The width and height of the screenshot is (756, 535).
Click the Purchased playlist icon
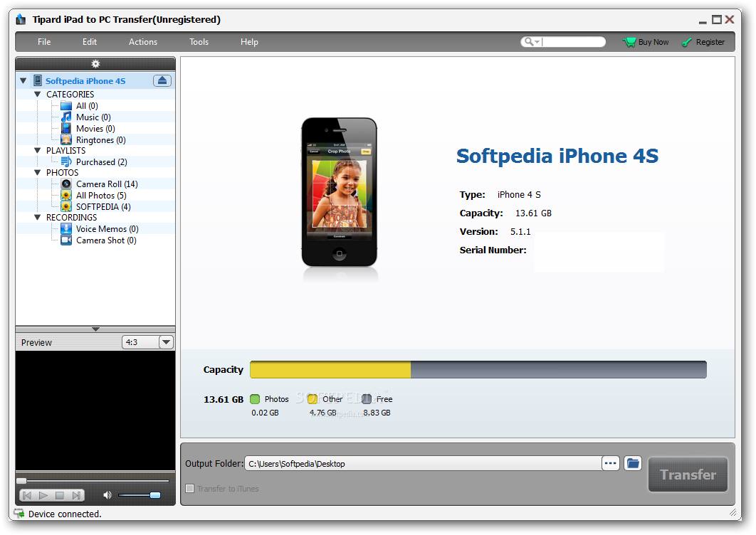click(x=66, y=162)
